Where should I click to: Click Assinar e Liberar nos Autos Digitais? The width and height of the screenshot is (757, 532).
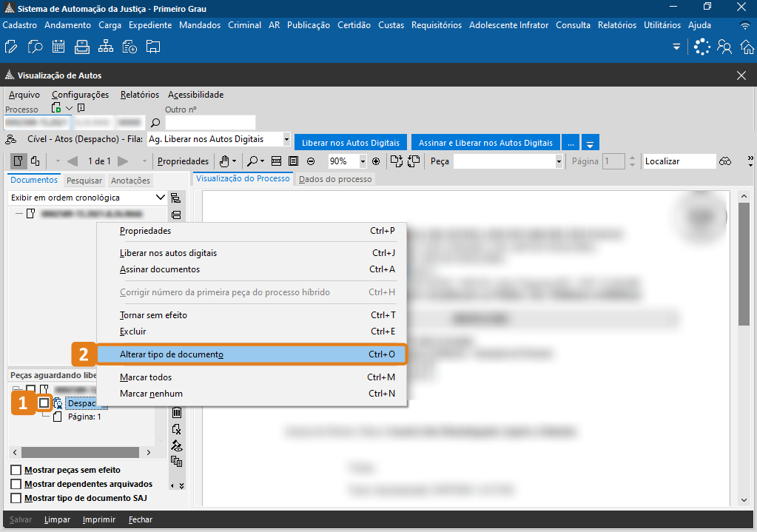pyautogui.click(x=485, y=143)
